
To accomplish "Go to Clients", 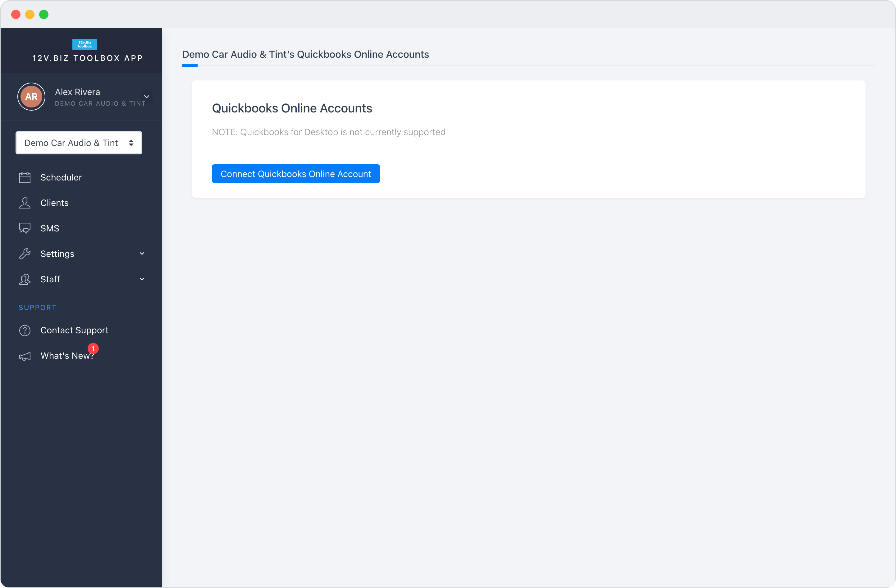I will point(55,203).
